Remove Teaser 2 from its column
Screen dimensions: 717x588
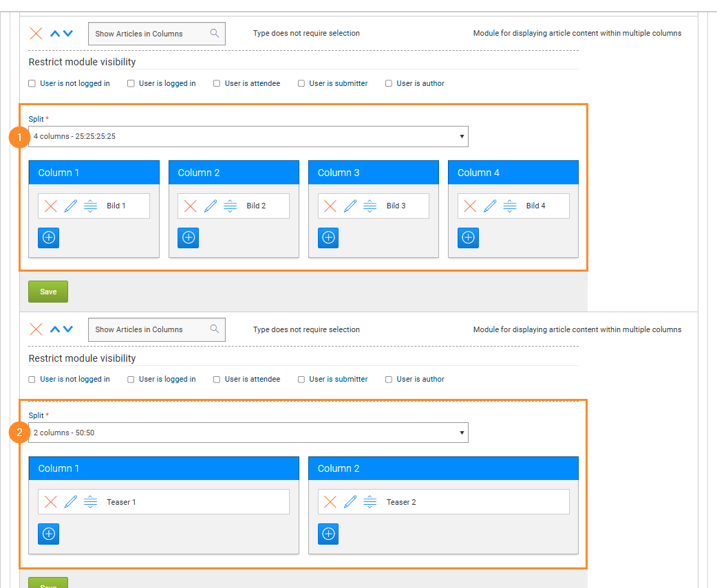pos(330,502)
